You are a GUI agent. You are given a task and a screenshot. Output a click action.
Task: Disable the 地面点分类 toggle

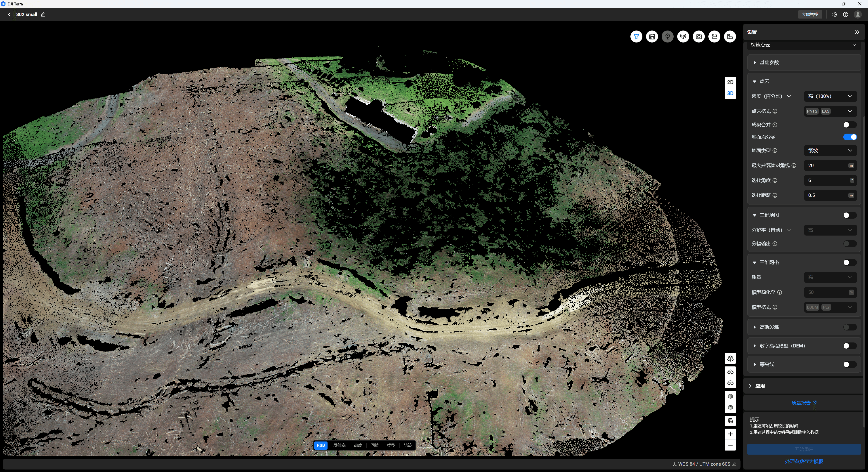coord(849,137)
